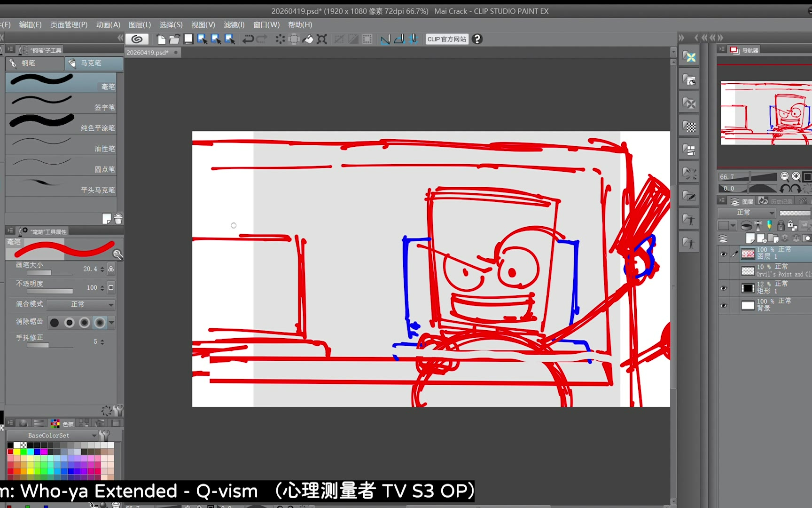Select the 油性笔 brush
The height and width of the screenshot is (508, 812).
pyautogui.click(x=61, y=144)
